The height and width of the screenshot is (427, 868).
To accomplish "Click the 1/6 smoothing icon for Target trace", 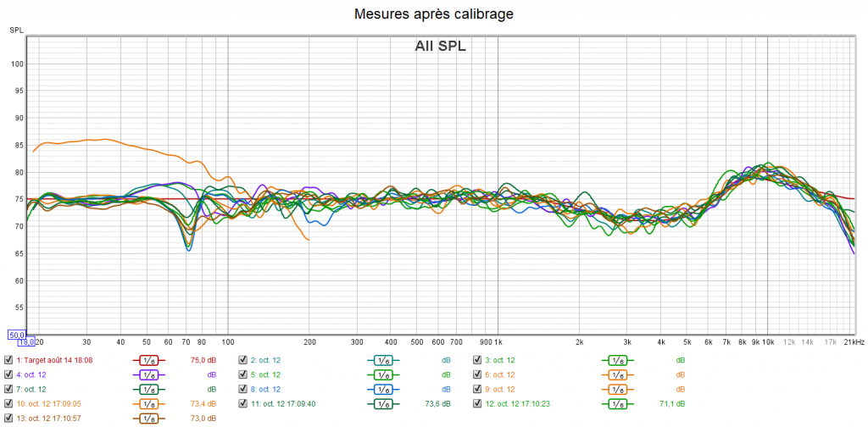I will (x=147, y=360).
